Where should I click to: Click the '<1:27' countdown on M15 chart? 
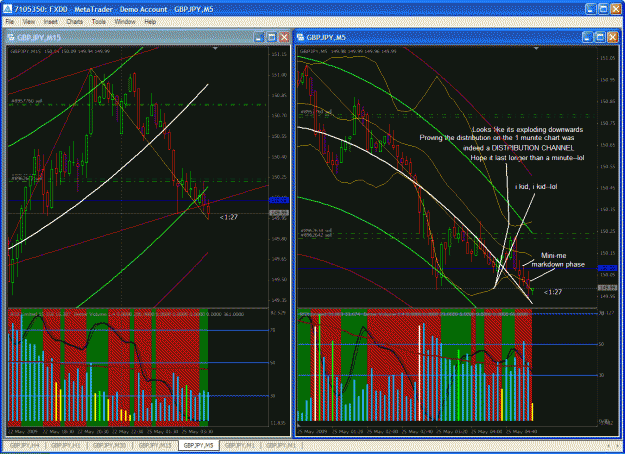pos(228,217)
